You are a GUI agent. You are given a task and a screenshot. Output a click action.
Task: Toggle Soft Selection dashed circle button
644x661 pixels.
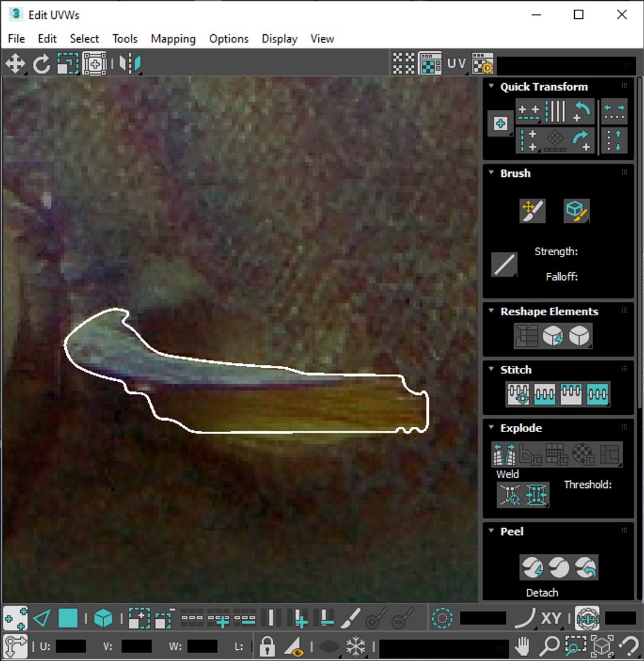pyautogui.click(x=443, y=618)
